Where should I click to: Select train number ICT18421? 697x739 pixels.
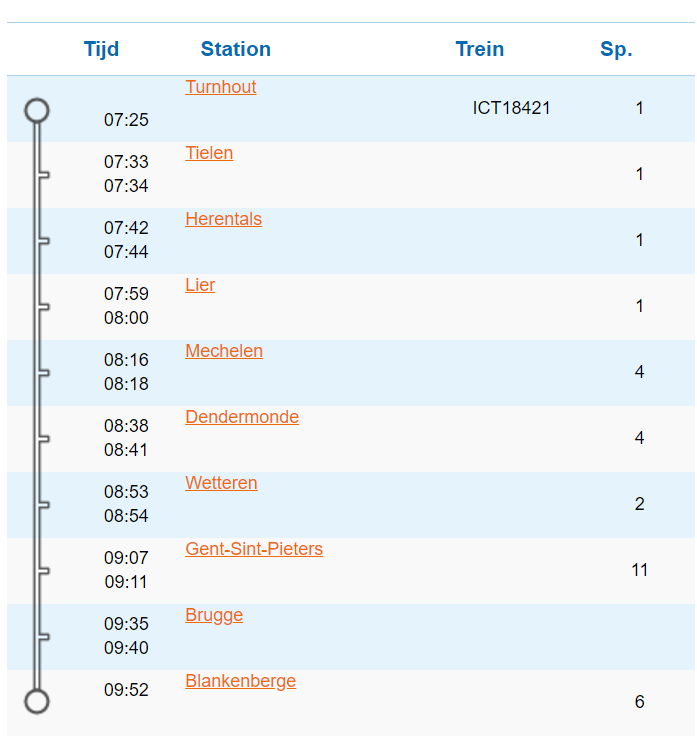[x=511, y=108]
